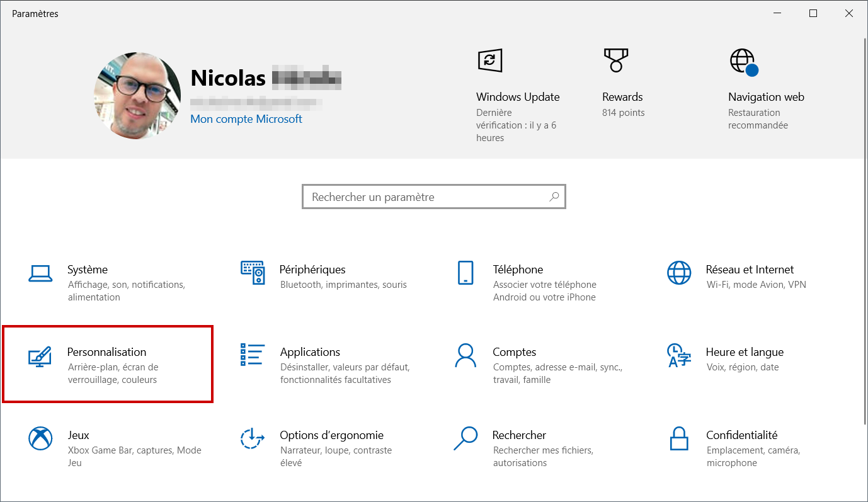Open the Système laptop icon
This screenshot has width=868, height=502.
tap(40, 273)
